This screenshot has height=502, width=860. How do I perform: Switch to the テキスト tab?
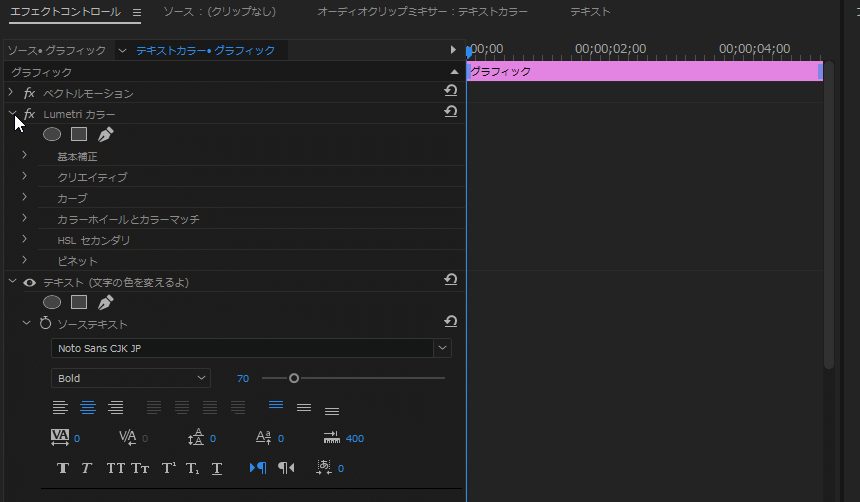(590, 12)
